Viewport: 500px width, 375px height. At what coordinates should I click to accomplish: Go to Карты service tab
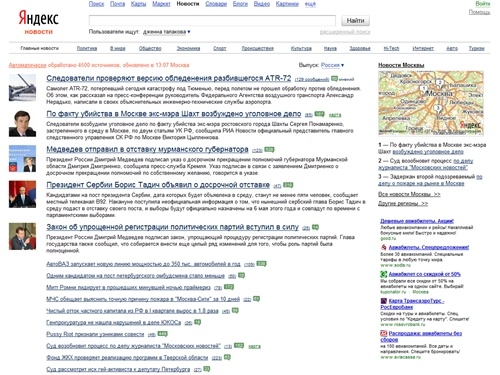click(x=138, y=4)
